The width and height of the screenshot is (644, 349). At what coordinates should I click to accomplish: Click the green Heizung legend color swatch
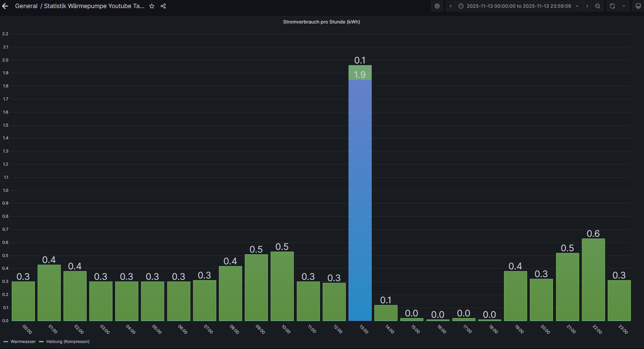click(41, 342)
